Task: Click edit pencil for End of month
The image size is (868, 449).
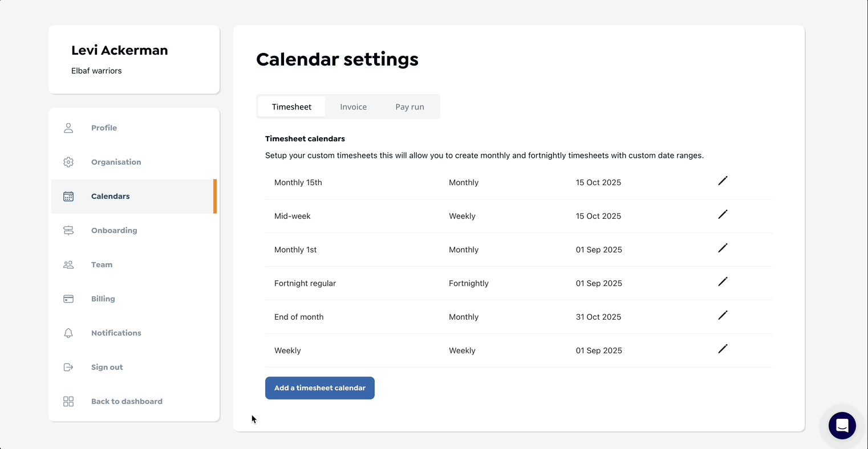Action: pos(723,316)
